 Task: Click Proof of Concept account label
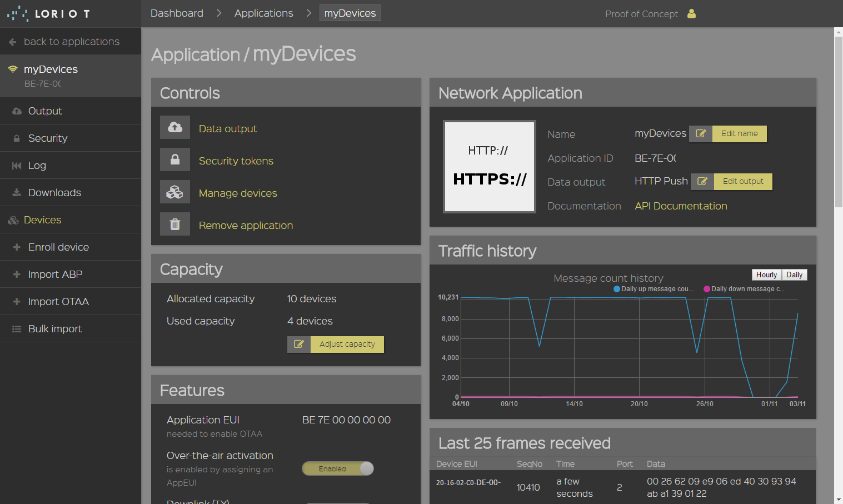tap(641, 14)
